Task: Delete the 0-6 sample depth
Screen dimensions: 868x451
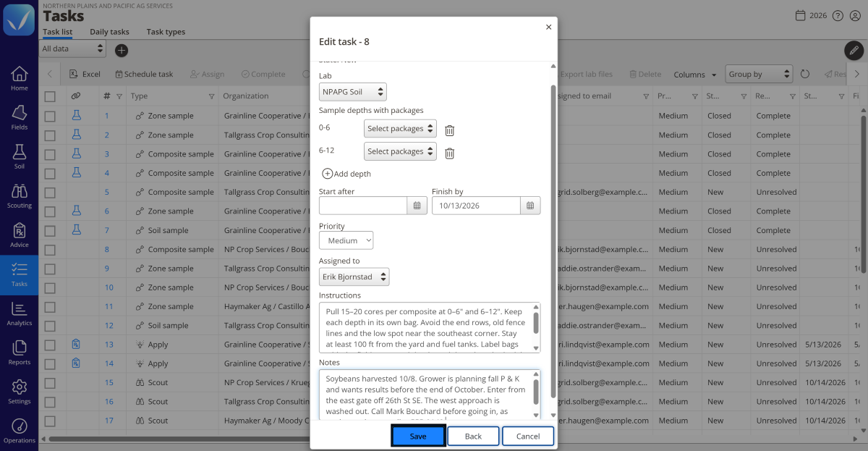Action: click(449, 130)
